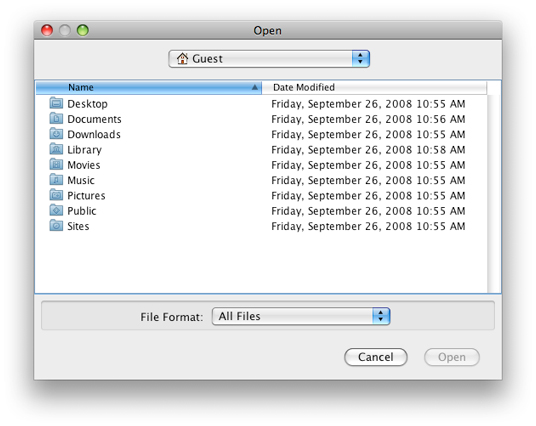Click the Pictures folder icon
Screen dimensions: 536x426
coord(56,195)
